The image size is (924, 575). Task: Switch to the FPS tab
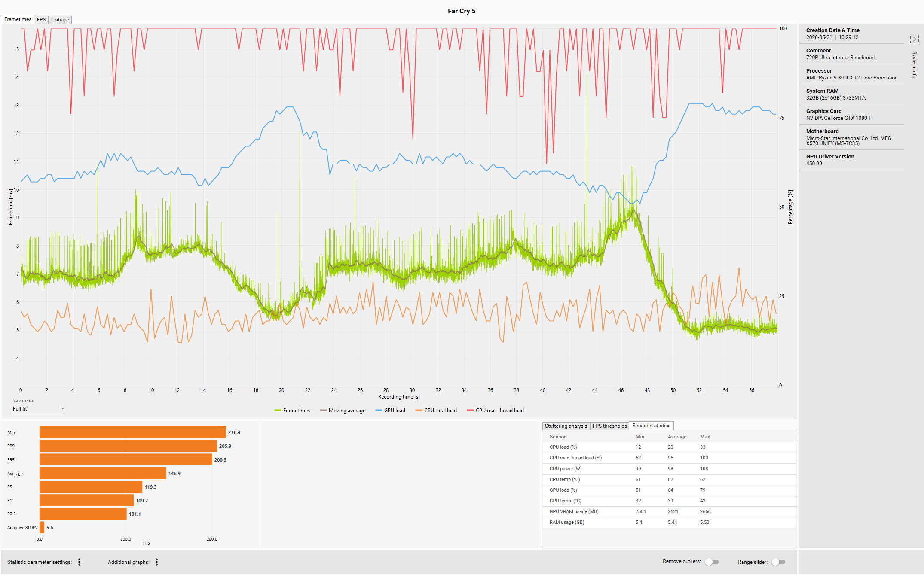point(41,20)
